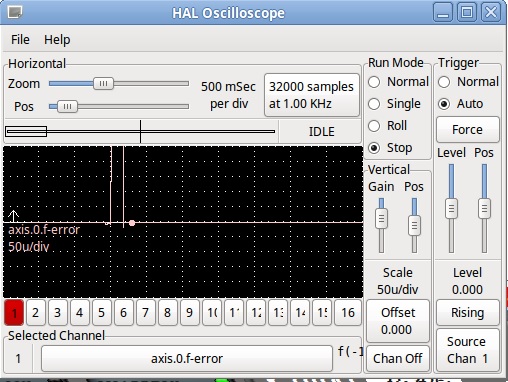Click the pink cursor dot on the waveform
The height and width of the screenshot is (382, 508).
[132, 223]
